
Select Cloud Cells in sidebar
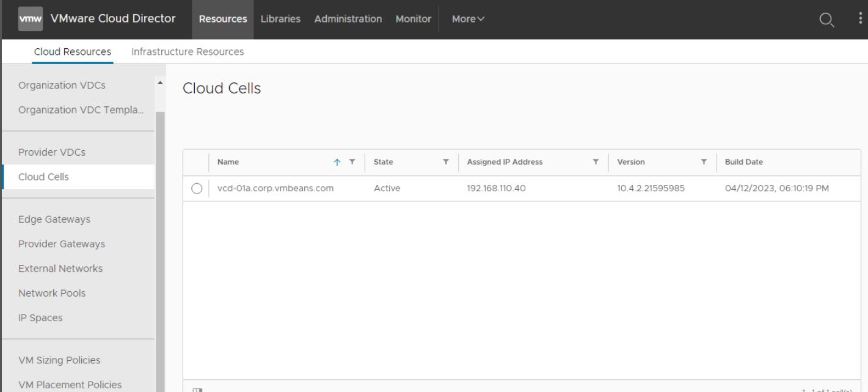pos(78,177)
